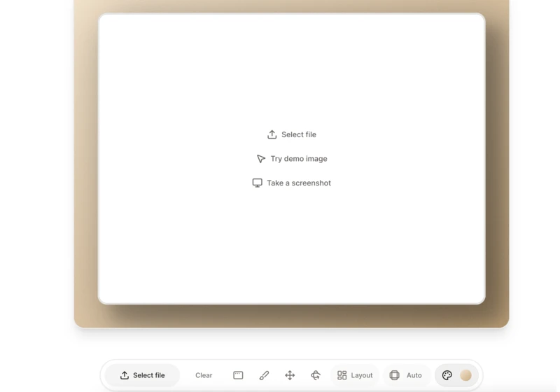This screenshot has width=560, height=392.
Task: Select the 3D rotate tool
Action: click(x=316, y=375)
